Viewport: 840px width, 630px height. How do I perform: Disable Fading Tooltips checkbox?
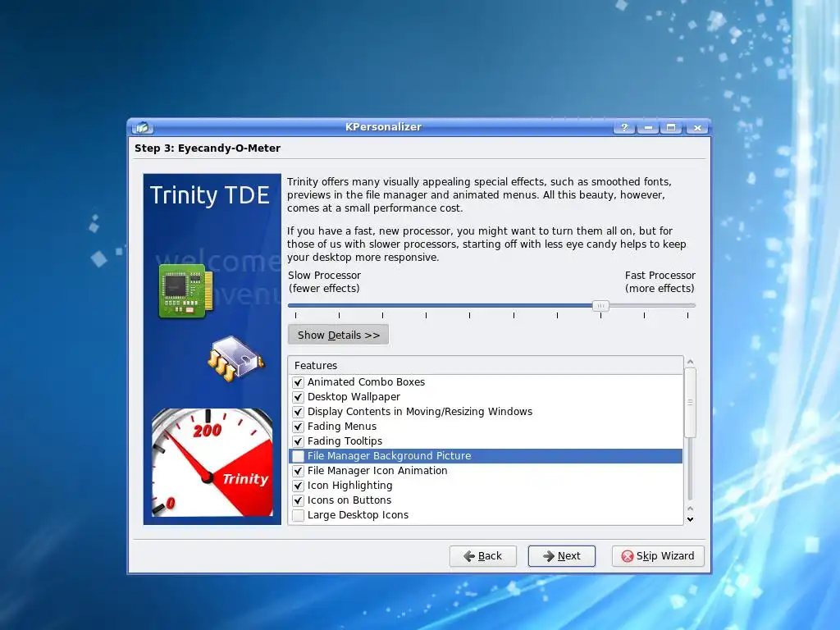coord(299,441)
